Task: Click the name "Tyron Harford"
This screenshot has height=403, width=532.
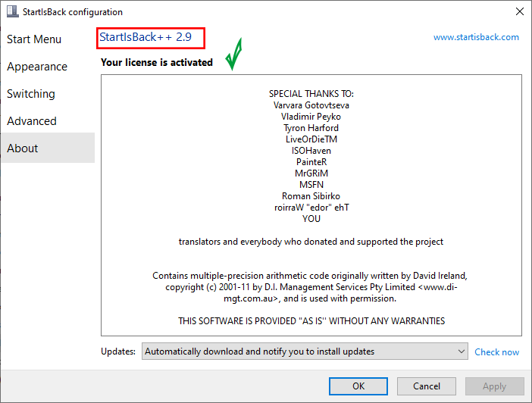Action: pos(311,128)
